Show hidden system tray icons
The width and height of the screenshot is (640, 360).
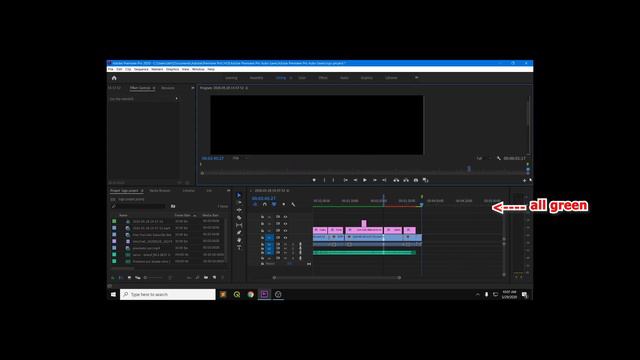[x=478, y=294]
